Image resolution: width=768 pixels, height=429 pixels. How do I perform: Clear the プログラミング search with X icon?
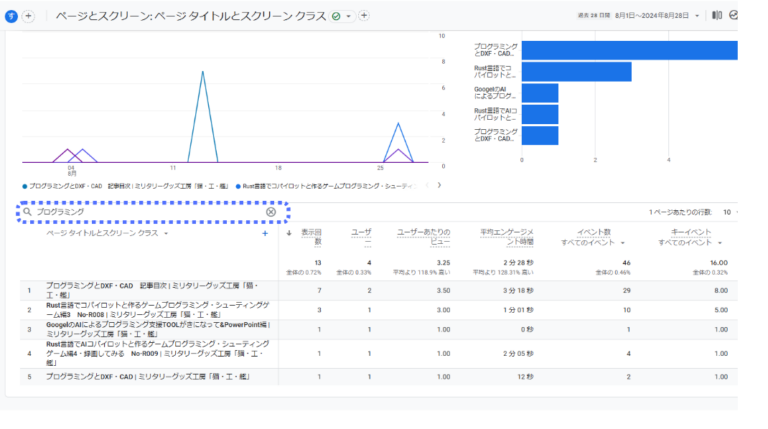point(271,212)
